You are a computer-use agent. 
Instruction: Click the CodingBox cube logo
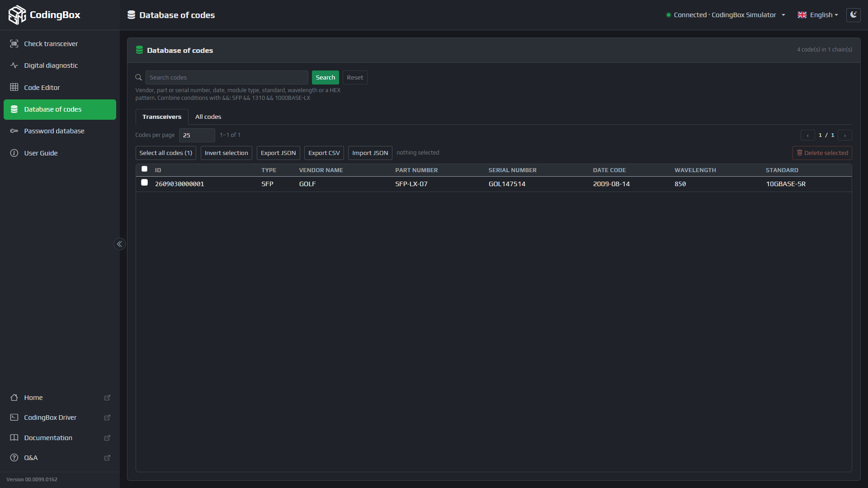coord(17,15)
